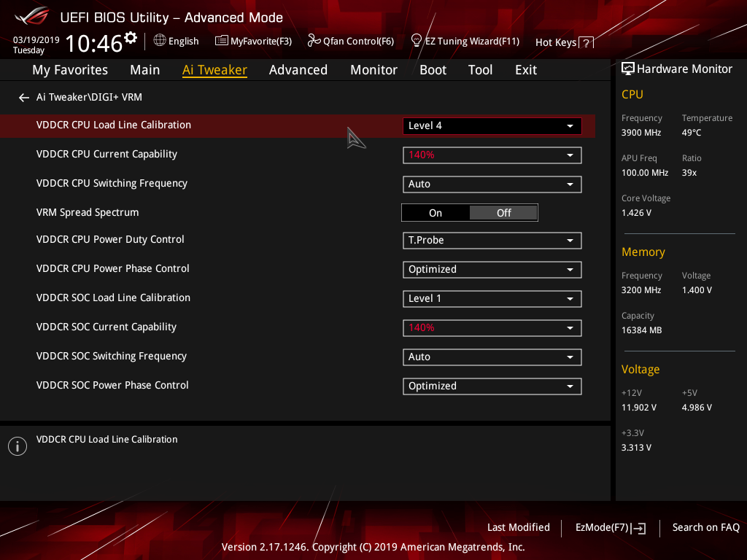Open VDDCR CPU Load Line Calibration dropdown

click(x=492, y=125)
